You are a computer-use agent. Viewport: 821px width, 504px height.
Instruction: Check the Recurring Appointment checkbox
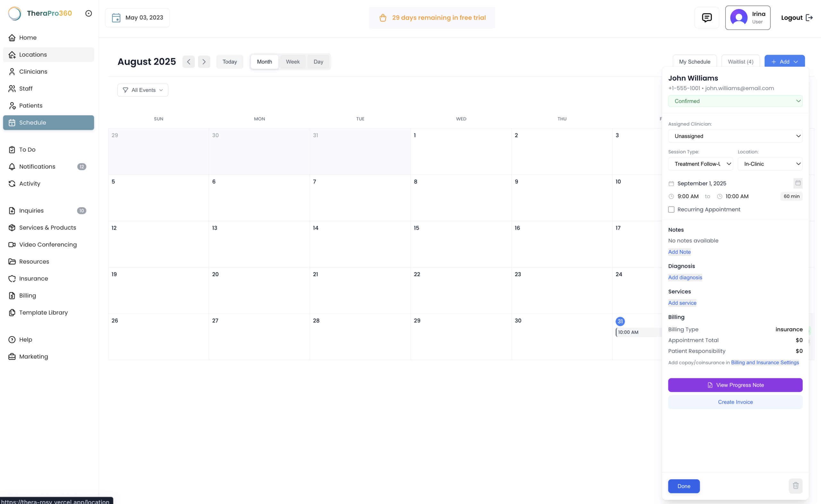pos(671,209)
